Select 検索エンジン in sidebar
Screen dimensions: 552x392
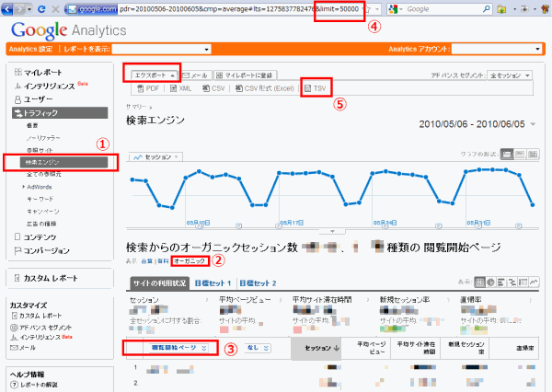[x=63, y=162]
